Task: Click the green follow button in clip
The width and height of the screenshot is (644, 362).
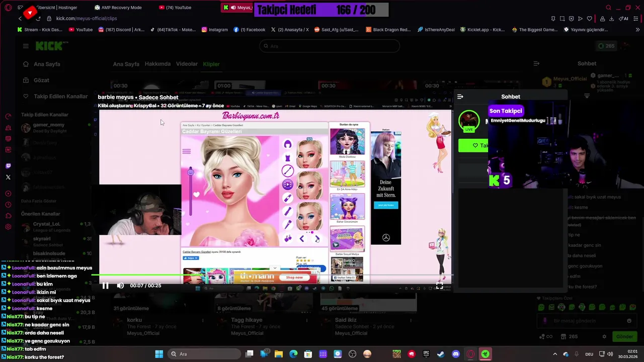Action: (473, 145)
